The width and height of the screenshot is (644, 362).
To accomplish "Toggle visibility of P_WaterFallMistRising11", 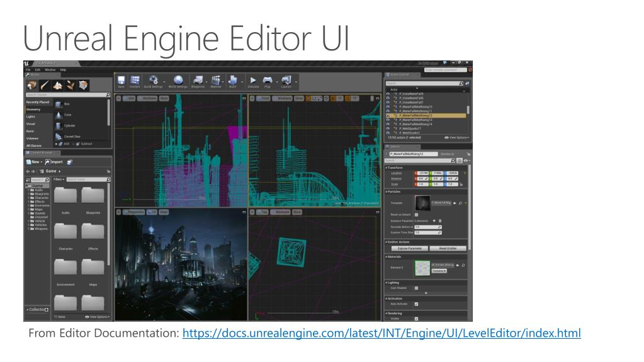I will coord(388,111).
